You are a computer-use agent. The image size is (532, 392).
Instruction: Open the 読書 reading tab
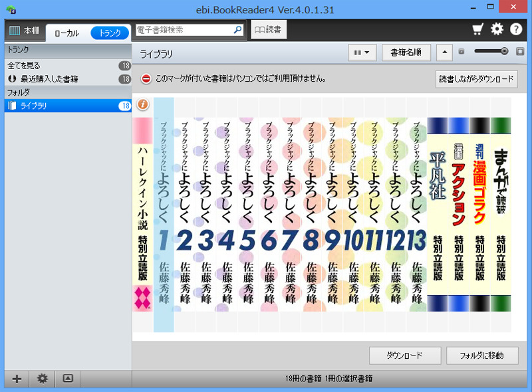coord(269,29)
